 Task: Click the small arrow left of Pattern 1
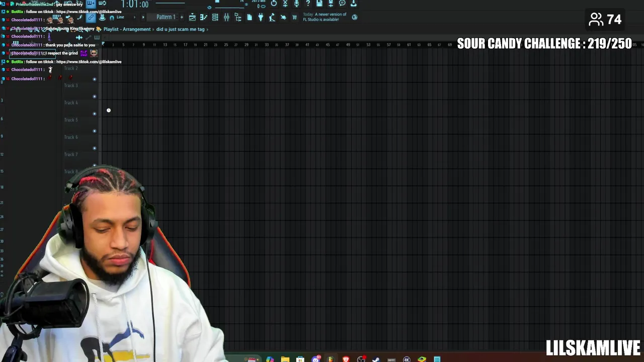coord(143,17)
